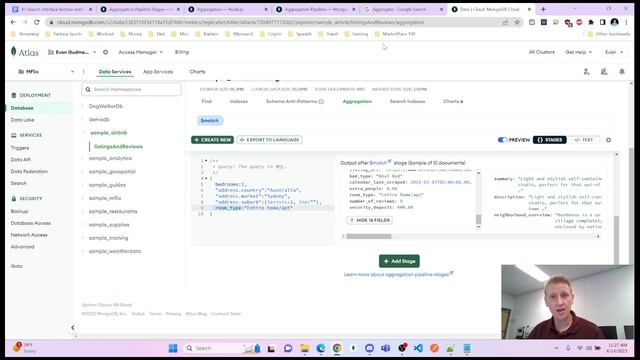Image resolution: width=640 pixels, height=360 pixels.
Task: Open the Chrome profile avatar
Action: point(614,22)
